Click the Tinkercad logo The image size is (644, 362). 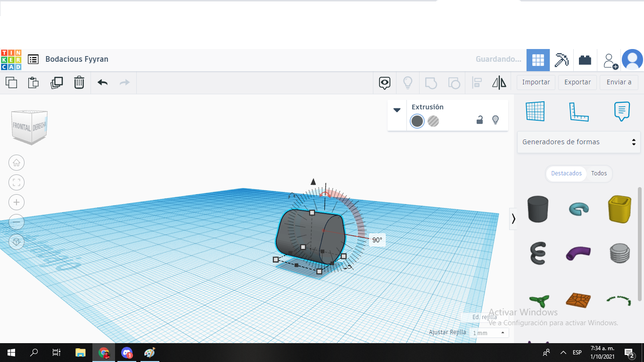11,59
